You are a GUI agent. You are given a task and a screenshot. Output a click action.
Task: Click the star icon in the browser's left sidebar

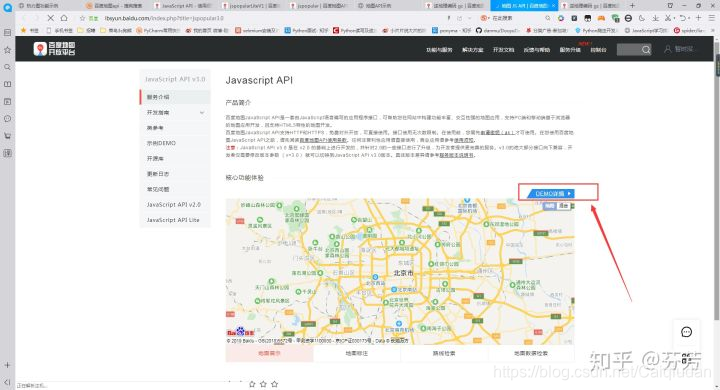7,50
